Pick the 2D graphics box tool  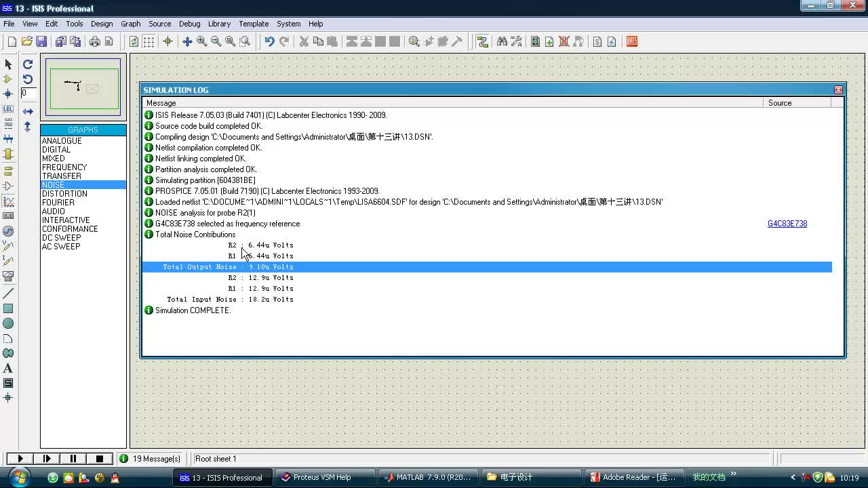pyautogui.click(x=8, y=308)
